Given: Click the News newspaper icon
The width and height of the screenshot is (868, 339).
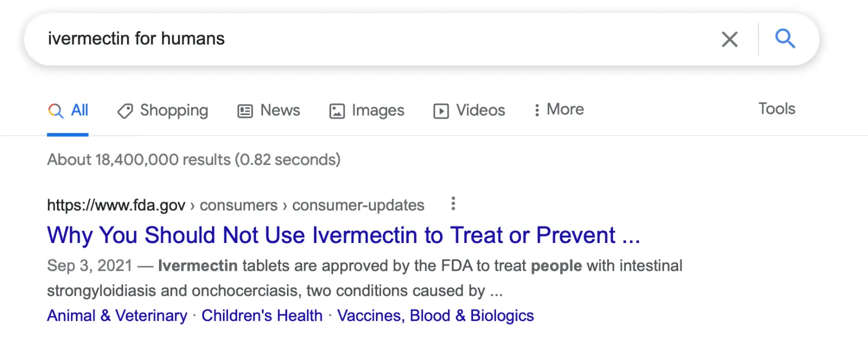Looking at the screenshot, I should pos(245,111).
